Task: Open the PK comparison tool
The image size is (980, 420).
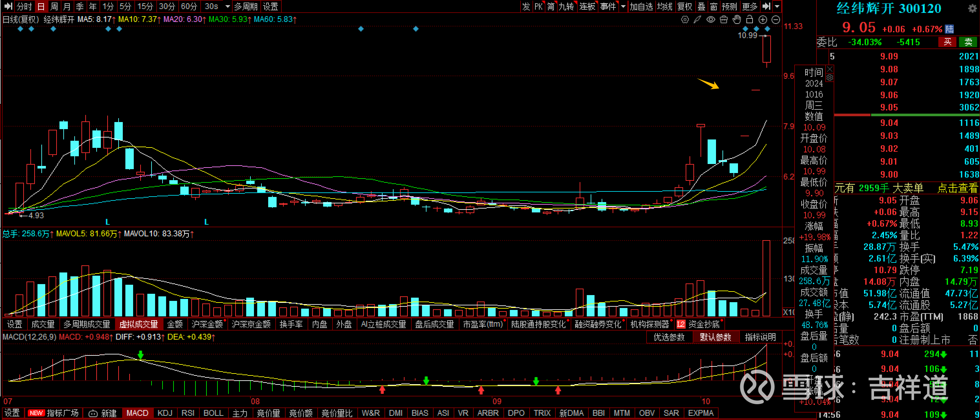Action: point(539,6)
